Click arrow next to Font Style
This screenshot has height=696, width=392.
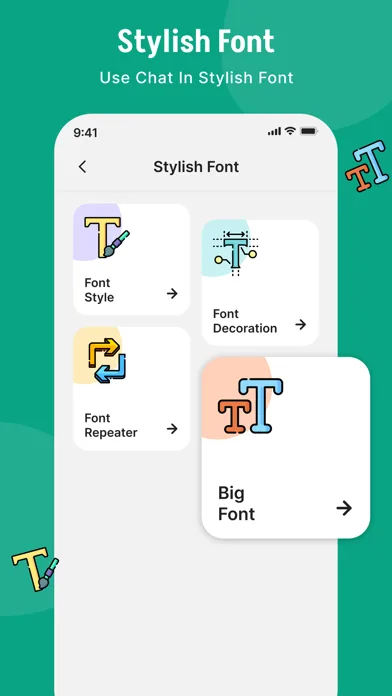172,293
